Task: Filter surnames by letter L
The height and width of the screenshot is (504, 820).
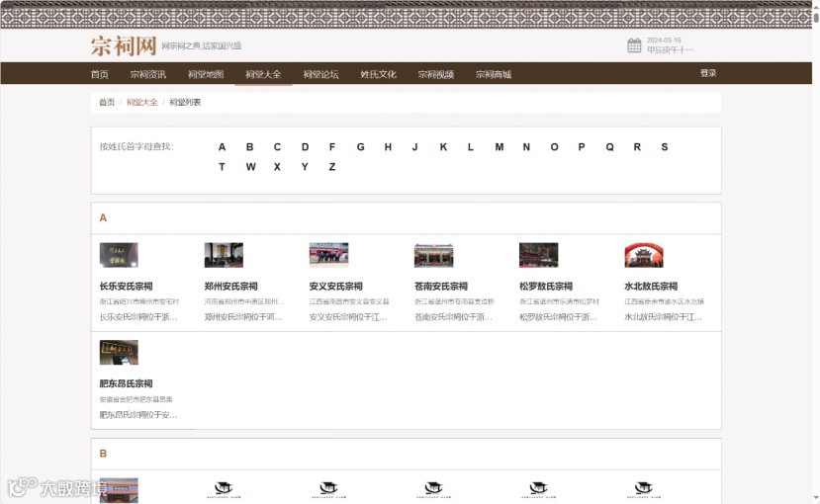Action: (471, 147)
